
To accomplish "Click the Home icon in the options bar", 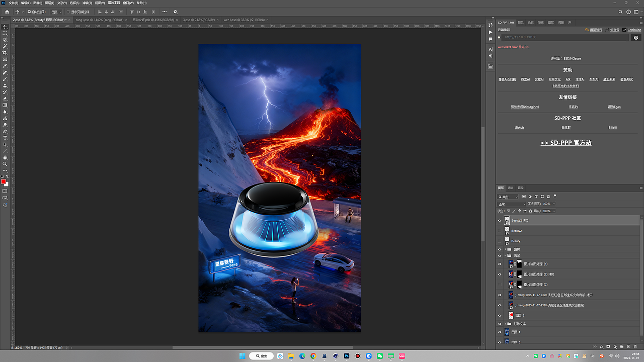I will (x=7, y=12).
